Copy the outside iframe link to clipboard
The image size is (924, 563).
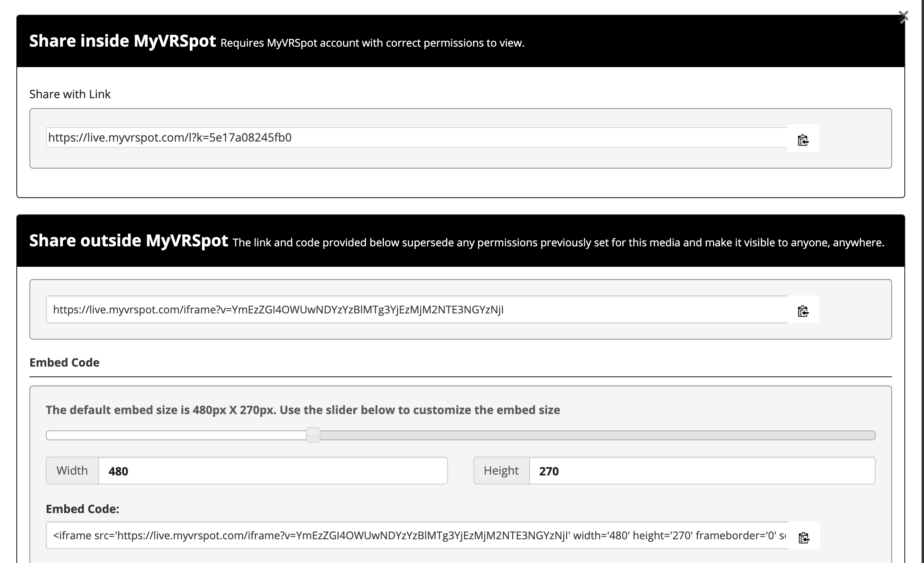tap(803, 310)
